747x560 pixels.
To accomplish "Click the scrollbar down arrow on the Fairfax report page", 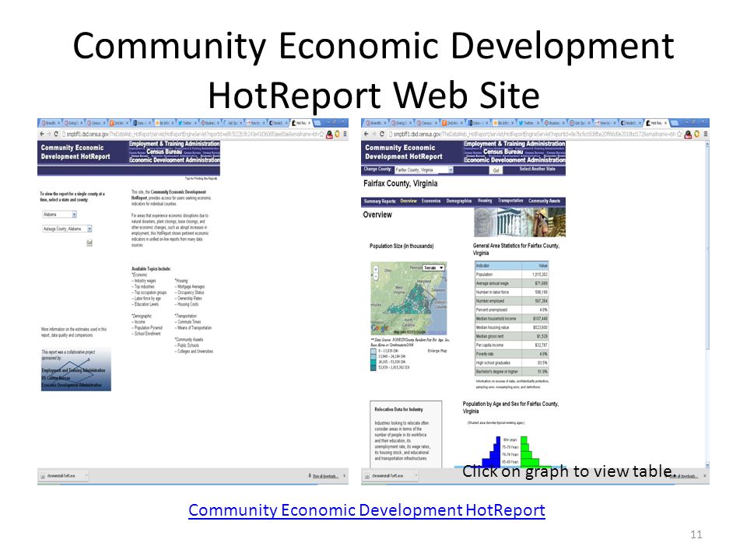I will [x=707, y=465].
